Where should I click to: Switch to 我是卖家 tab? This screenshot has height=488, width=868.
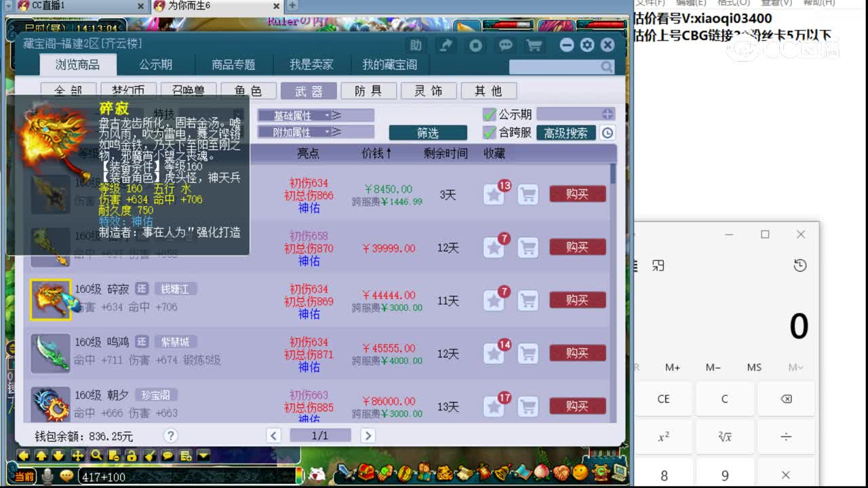pos(312,65)
